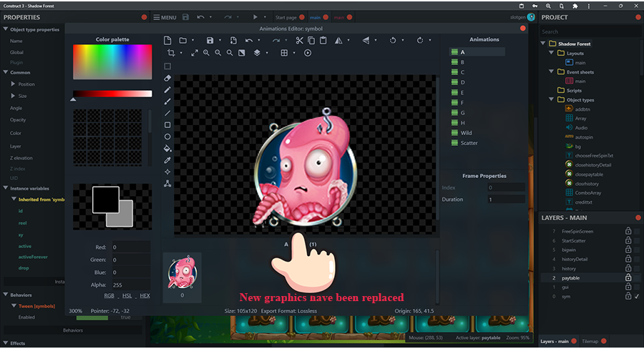Select the Rectangle shape tool
Screen dimensions: 644x349
[x=167, y=125]
